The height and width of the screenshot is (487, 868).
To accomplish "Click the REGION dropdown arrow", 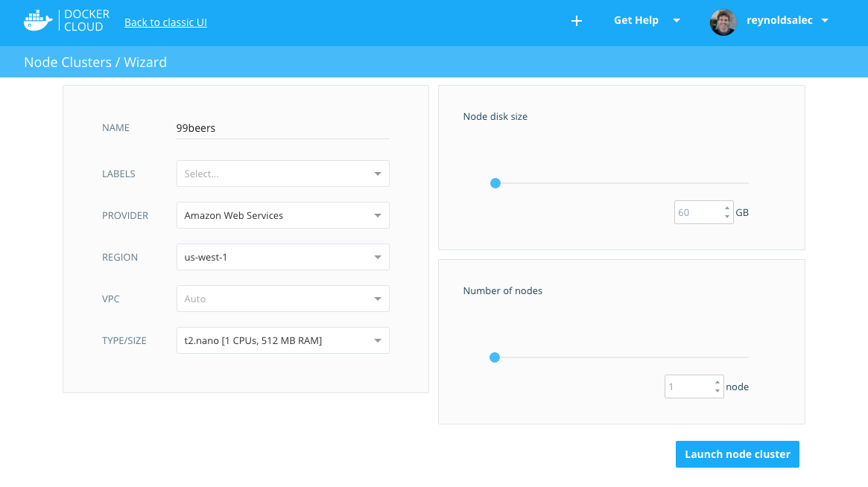I will [x=378, y=257].
